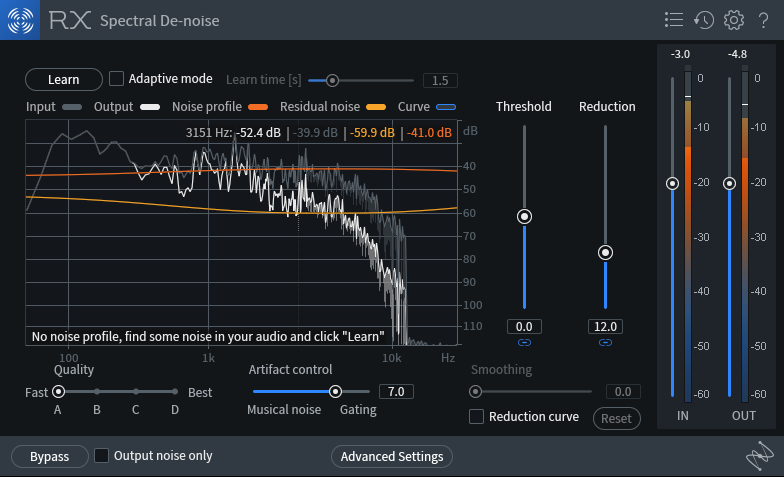Open the undo history clock icon
The height and width of the screenshot is (477, 784).
(x=704, y=20)
